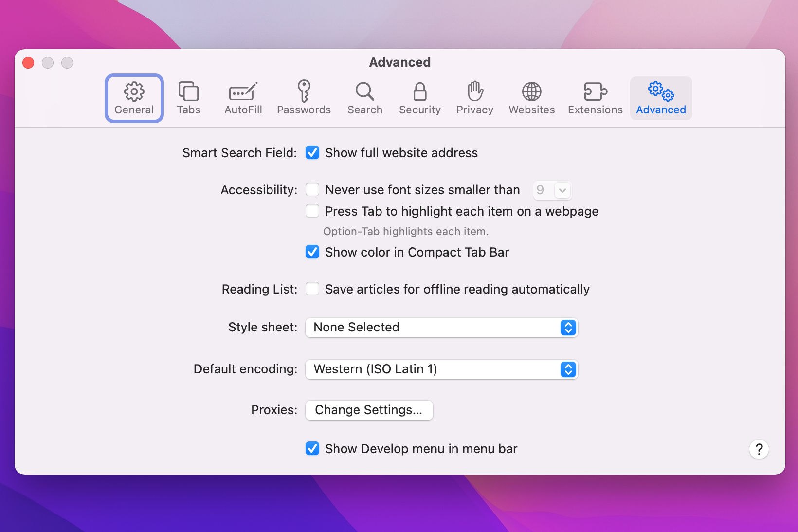Open the AutoFill preferences pane
Viewport: 798px width, 532px height.
[243, 98]
